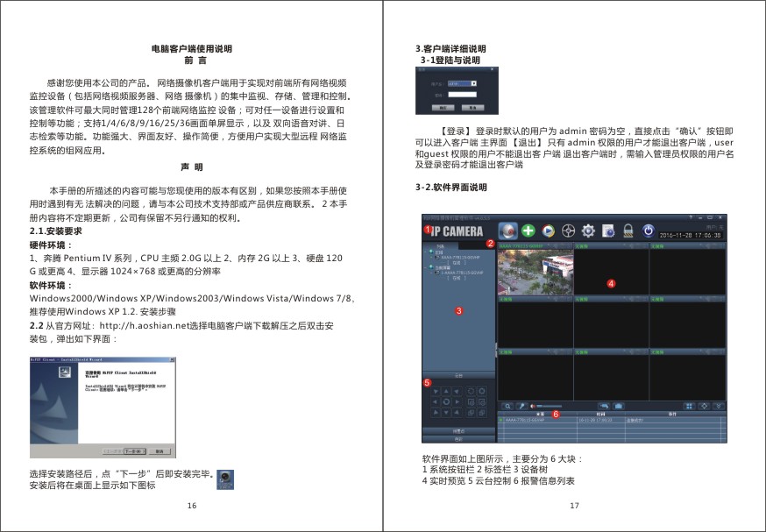This screenshot has width=766, height=532.
Task: Click the gear settings icon in toolbar
Action: pos(588,231)
